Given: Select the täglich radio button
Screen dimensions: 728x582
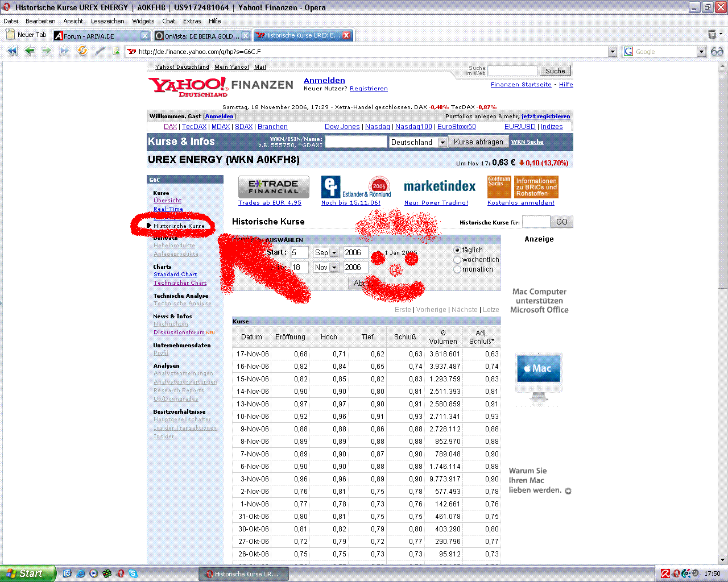Looking at the screenshot, I should pos(457,250).
